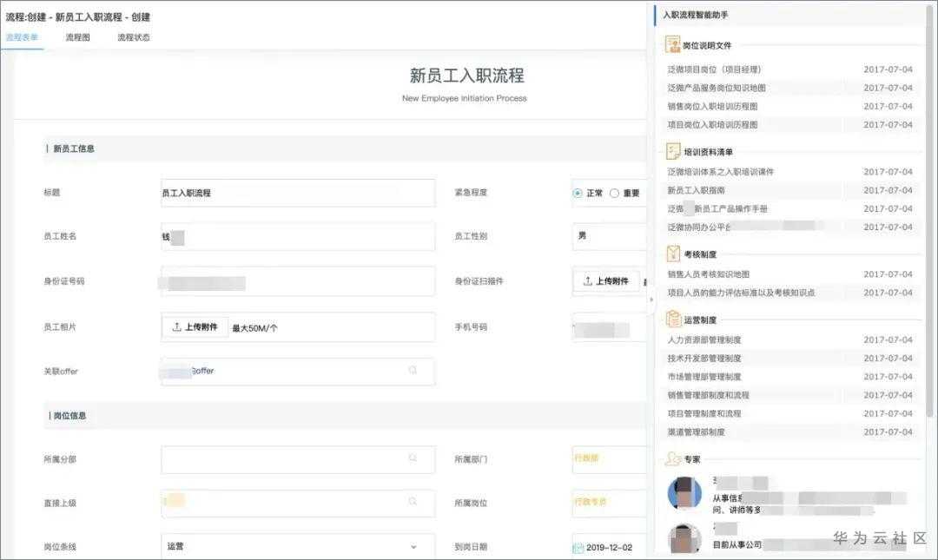Open 新员工入职指南 document
The height and width of the screenshot is (560, 938).
[x=696, y=190]
